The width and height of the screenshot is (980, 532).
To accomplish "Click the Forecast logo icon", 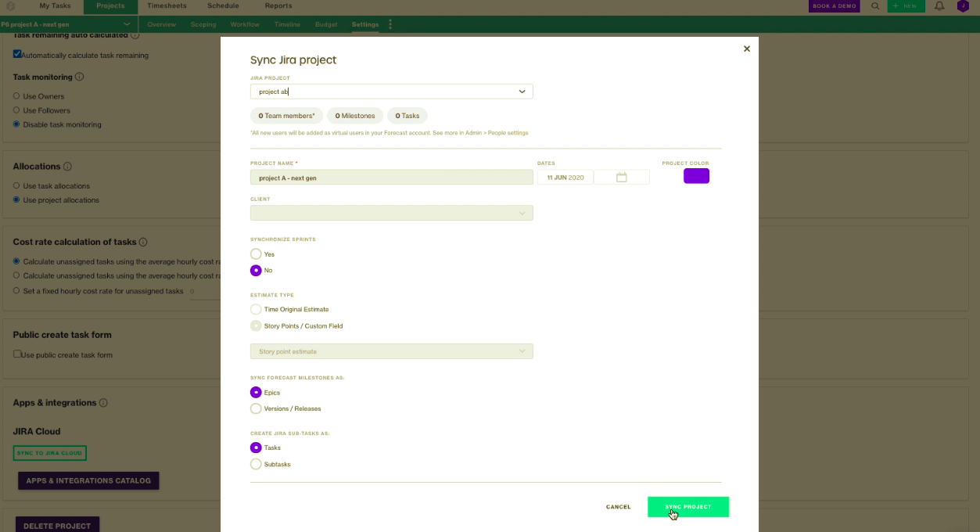I will [10, 6].
